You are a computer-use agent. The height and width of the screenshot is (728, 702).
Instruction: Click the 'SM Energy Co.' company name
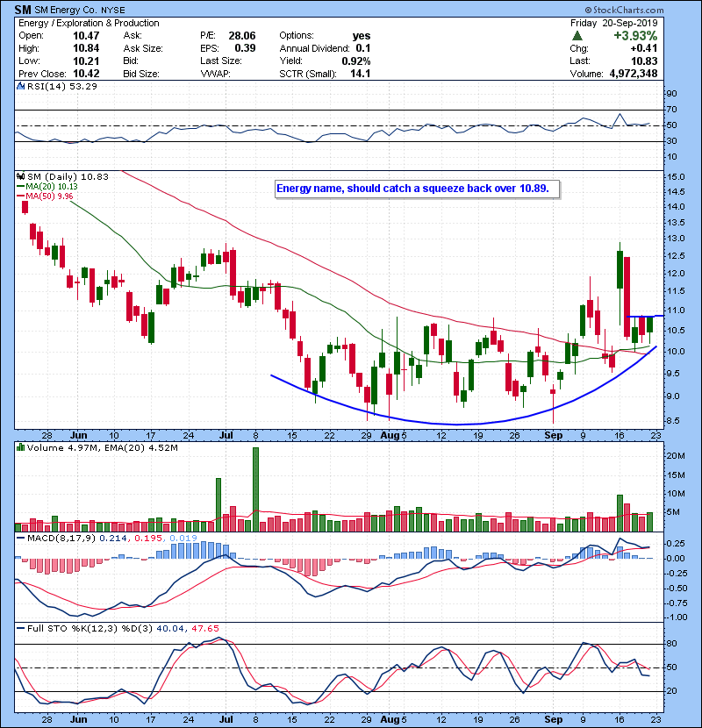tap(66, 10)
